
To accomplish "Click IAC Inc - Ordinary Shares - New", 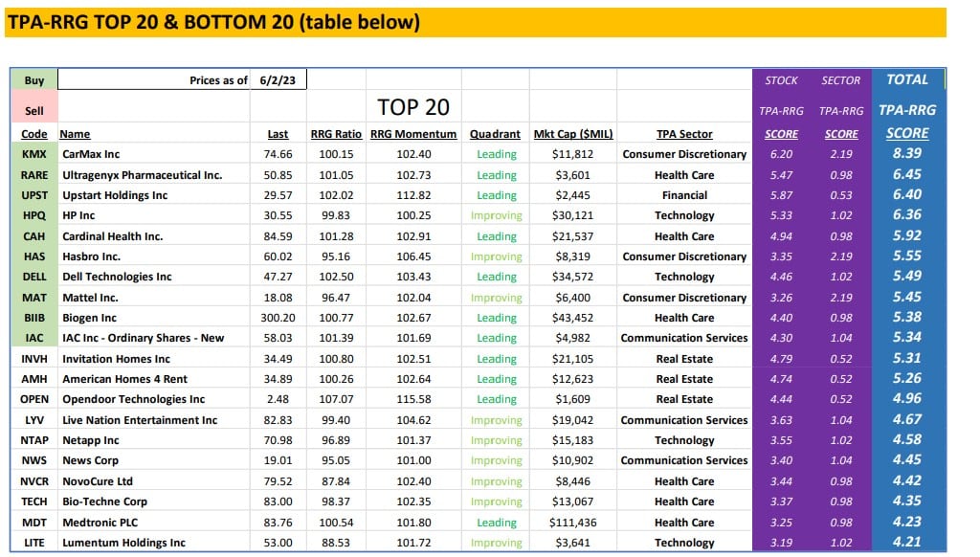I will pyautogui.click(x=144, y=338).
